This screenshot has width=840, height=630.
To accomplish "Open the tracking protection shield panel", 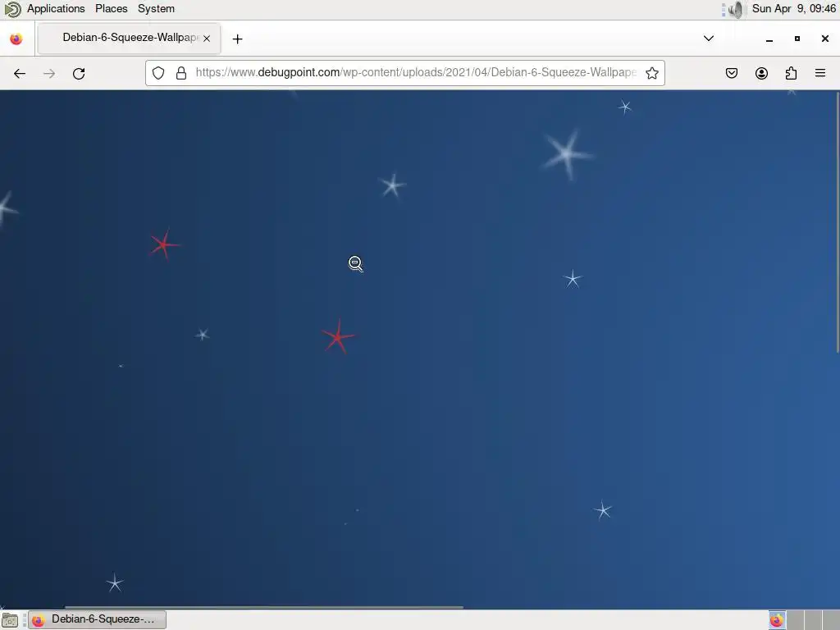I will [158, 73].
